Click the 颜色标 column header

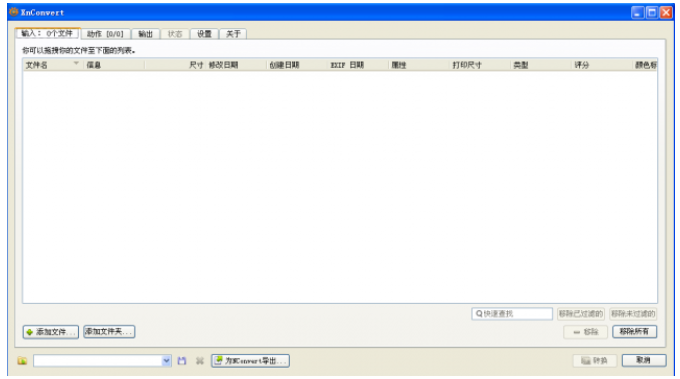(645, 65)
